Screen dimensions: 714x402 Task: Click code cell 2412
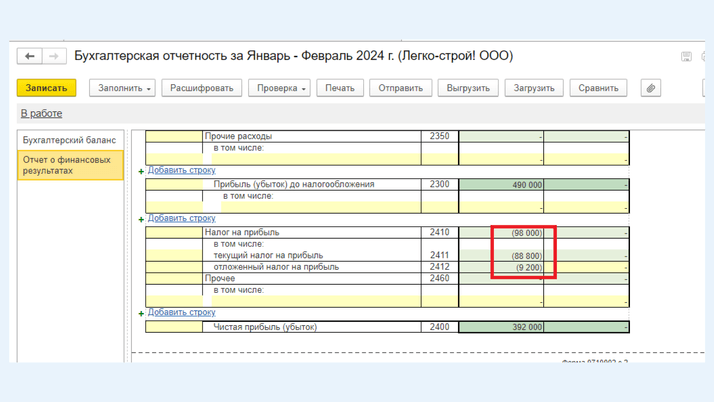(439, 267)
